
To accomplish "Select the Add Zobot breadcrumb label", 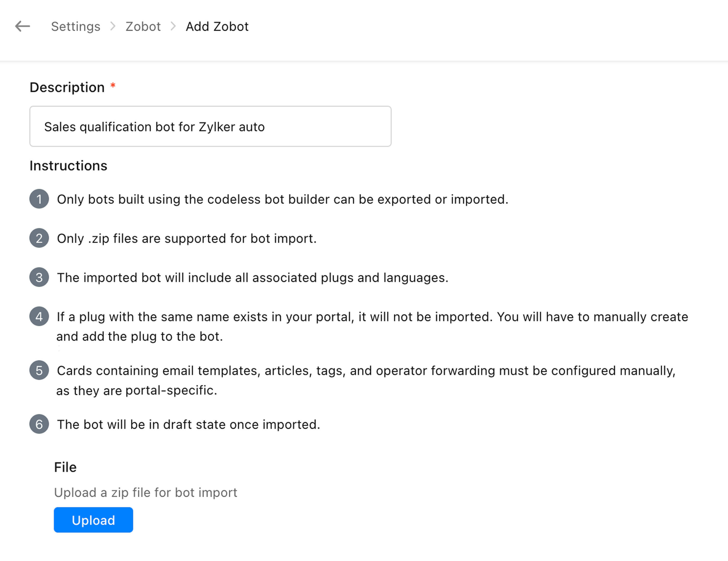I will tap(217, 26).
